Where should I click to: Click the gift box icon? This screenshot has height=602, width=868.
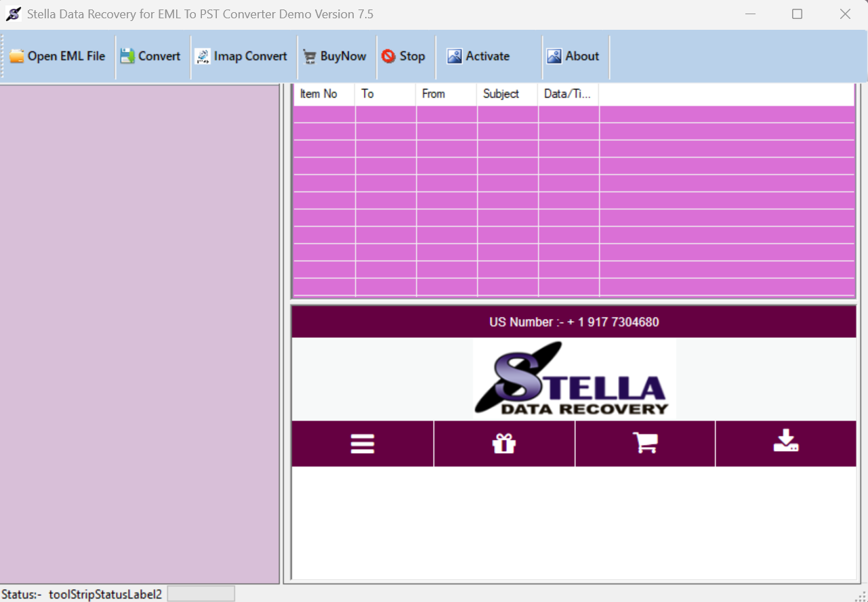pos(504,444)
